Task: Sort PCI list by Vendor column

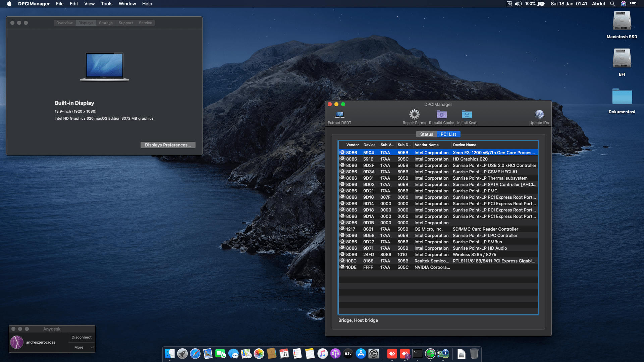Action: [x=353, y=145]
